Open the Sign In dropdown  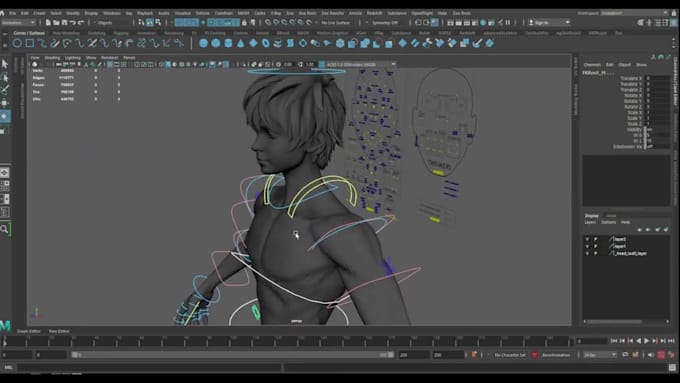click(549, 22)
